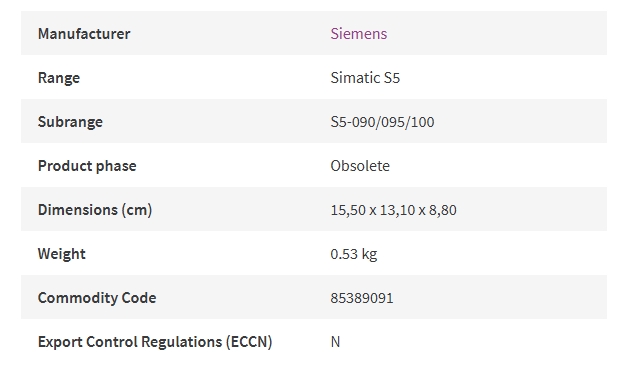
Task: Click the S5-090/095/100 subrange value
Action: pyautogui.click(x=382, y=122)
